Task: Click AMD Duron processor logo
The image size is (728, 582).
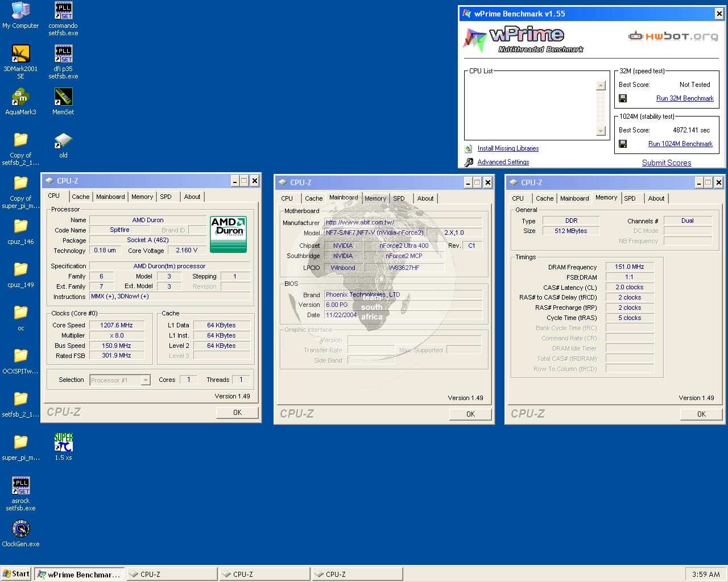Action: (x=228, y=234)
